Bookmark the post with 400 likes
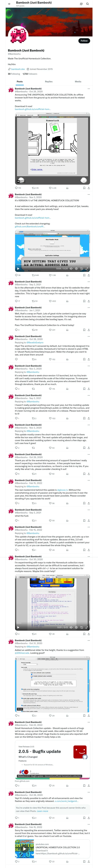This screenshot has height=868, width=98. pyautogui.click(x=84, y=301)
